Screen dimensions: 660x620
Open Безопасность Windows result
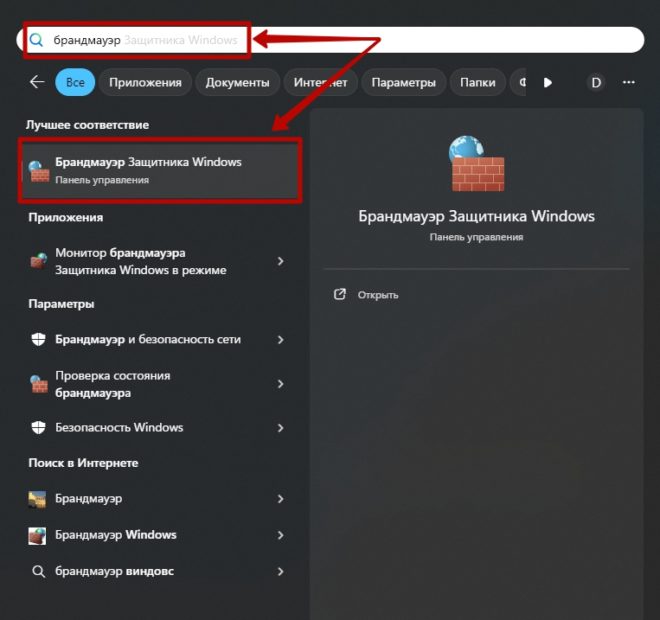pyautogui.click(x=160, y=428)
